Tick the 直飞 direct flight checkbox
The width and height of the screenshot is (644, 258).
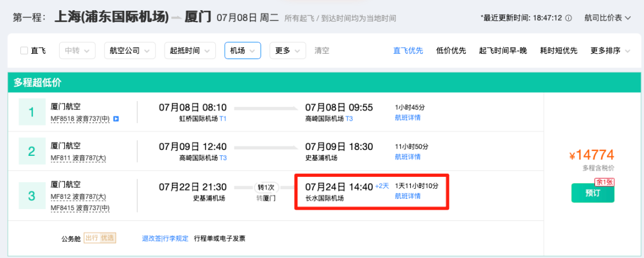click(x=24, y=51)
